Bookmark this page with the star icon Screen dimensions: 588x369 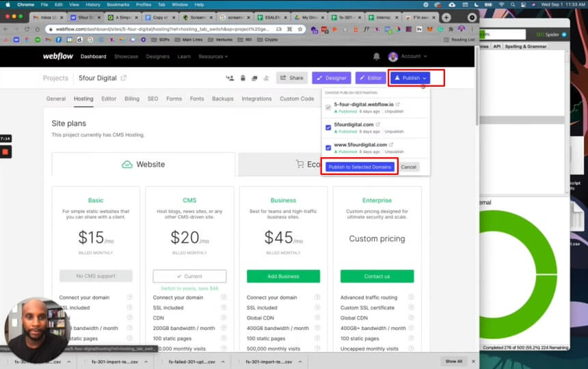[x=300, y=29]
